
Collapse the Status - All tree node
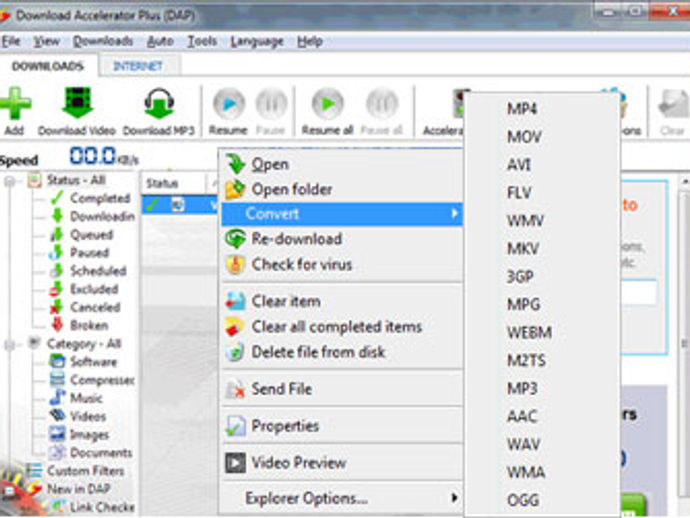pos(9,181)
